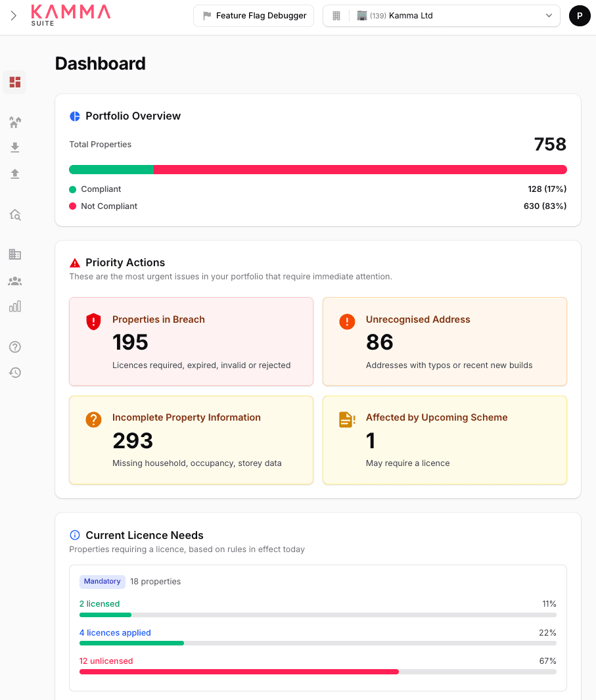Click the Mandatory badge
This screenshot has height=700, width=596.
pos(103,581)
